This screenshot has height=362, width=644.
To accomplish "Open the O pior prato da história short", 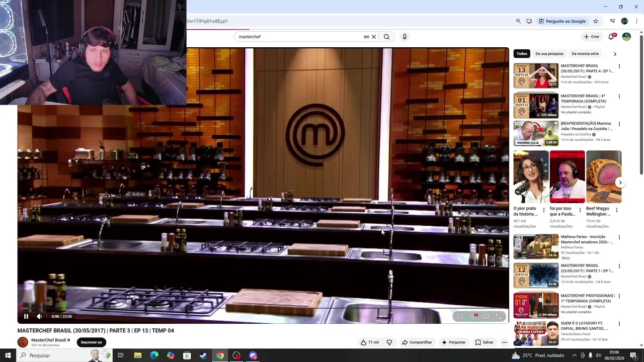I will [x=531, y=177].
